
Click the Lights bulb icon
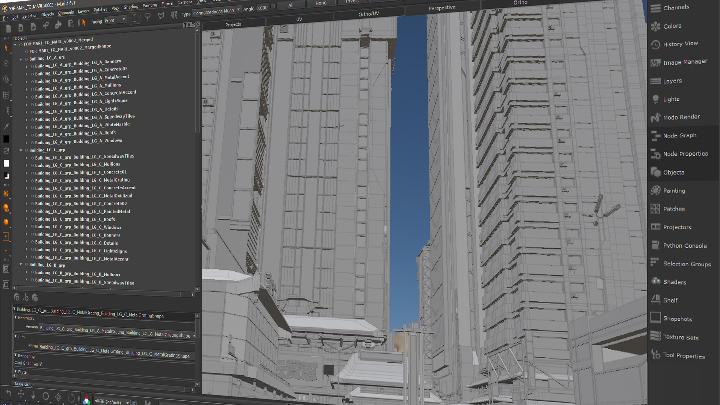(x=653, y=99)
